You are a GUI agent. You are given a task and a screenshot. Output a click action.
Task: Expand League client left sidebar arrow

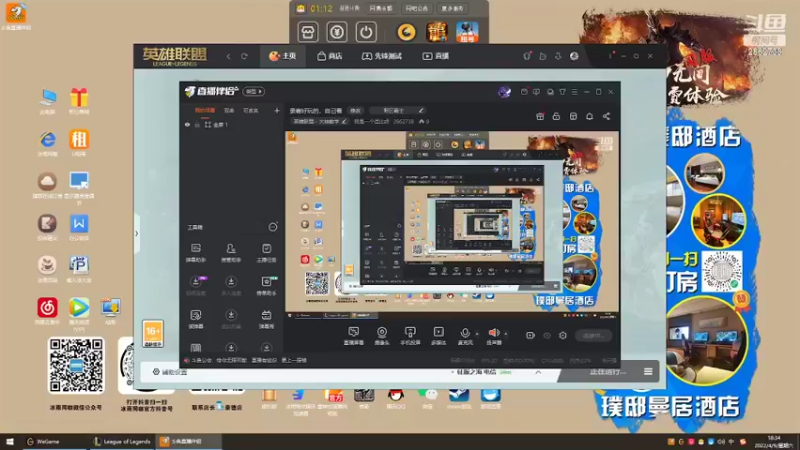pos(136,234)
